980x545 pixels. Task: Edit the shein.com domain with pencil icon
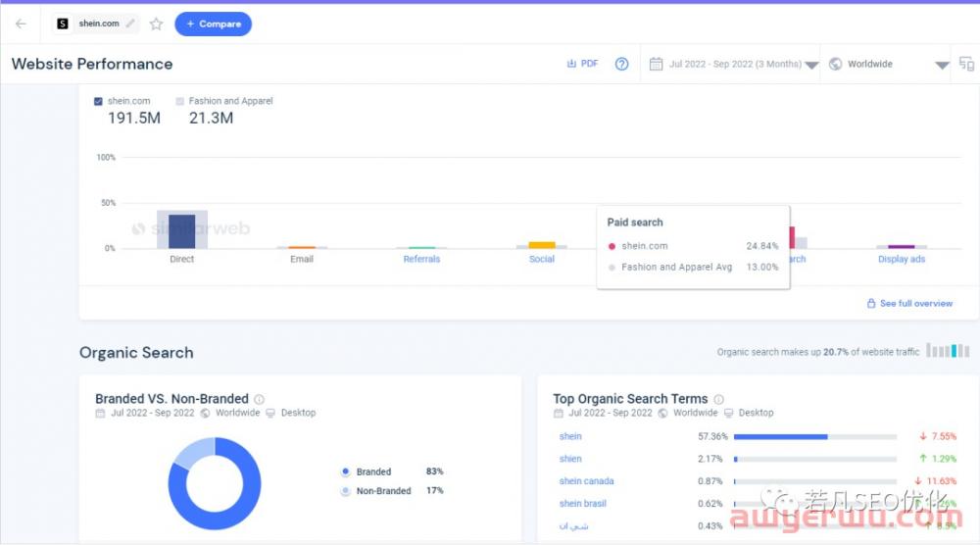pos(130,24)
